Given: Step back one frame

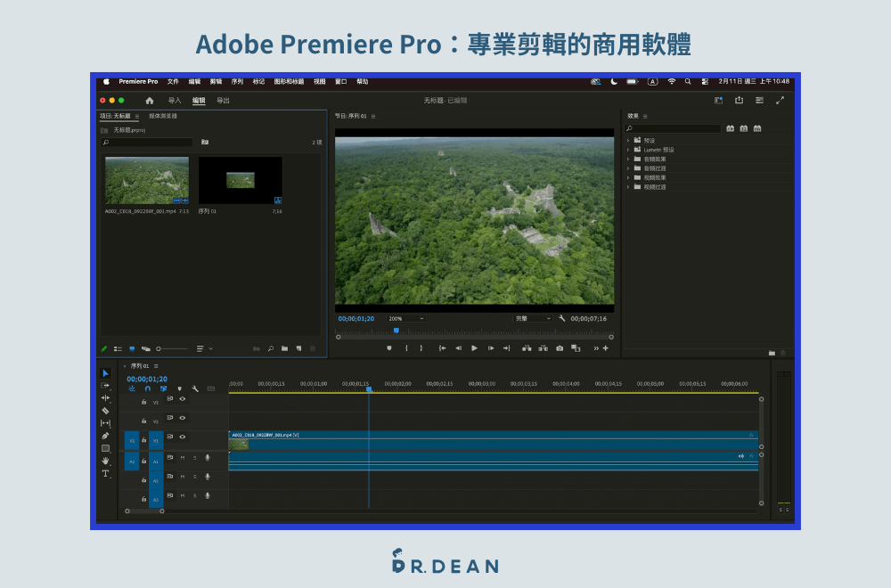Looking at the screenshot, I should (458, 348).
